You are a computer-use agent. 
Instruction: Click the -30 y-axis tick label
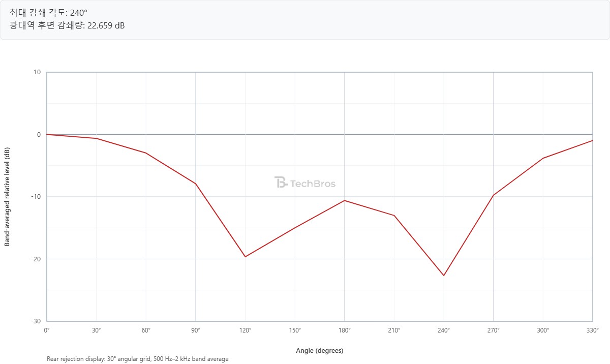(37, 321)
